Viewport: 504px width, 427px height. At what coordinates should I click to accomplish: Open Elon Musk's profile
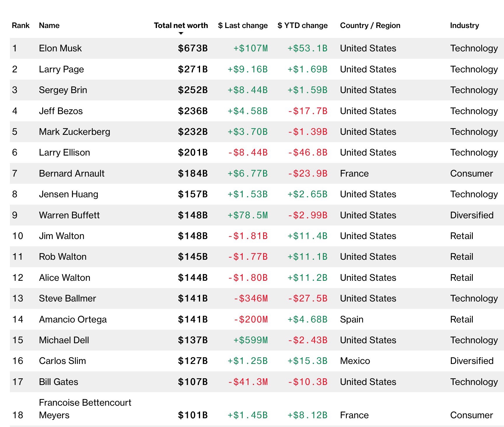[60, 48]
